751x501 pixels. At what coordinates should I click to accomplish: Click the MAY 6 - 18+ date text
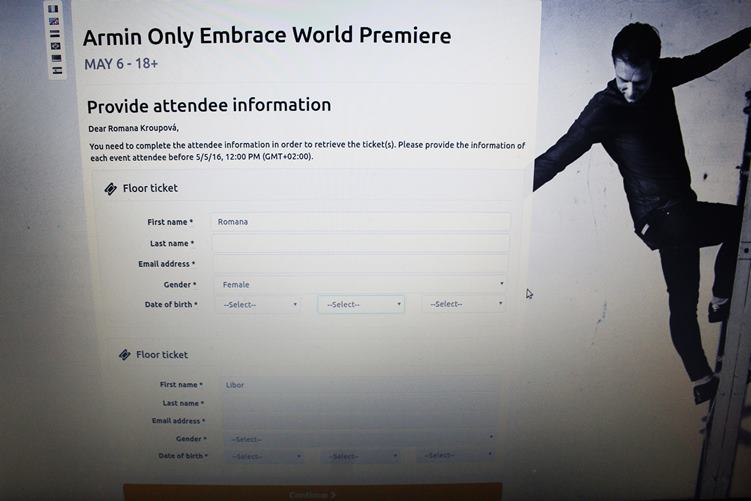pyautogui.click(x=121, y=64)
